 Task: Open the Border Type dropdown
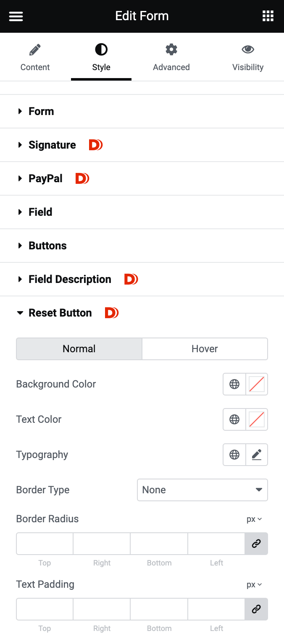coord(202,490)
